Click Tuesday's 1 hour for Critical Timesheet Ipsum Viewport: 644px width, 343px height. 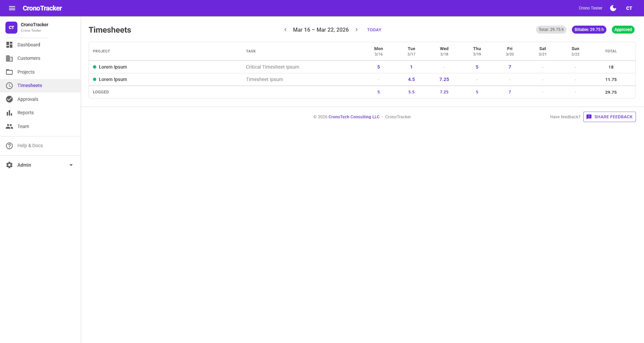(411, 67)
